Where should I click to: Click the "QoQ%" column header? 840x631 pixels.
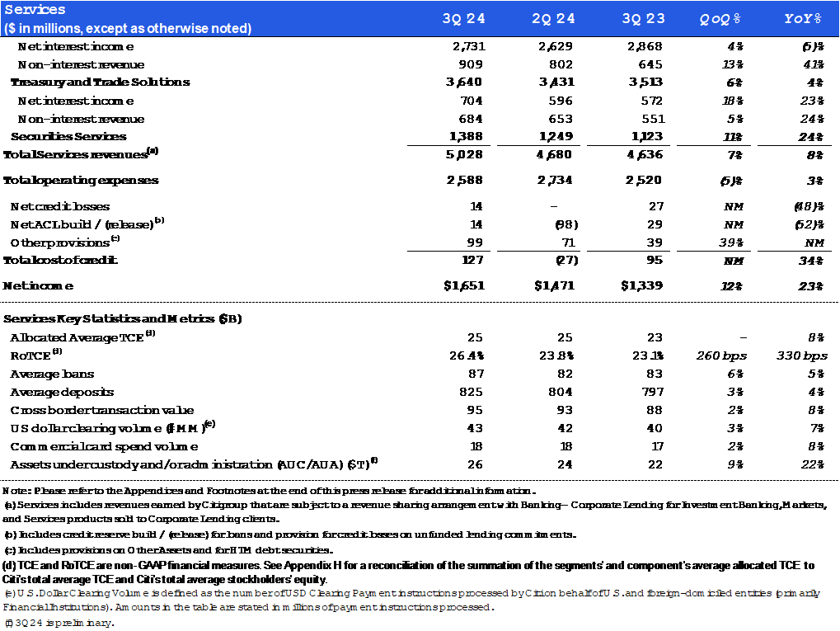point(720,19)
